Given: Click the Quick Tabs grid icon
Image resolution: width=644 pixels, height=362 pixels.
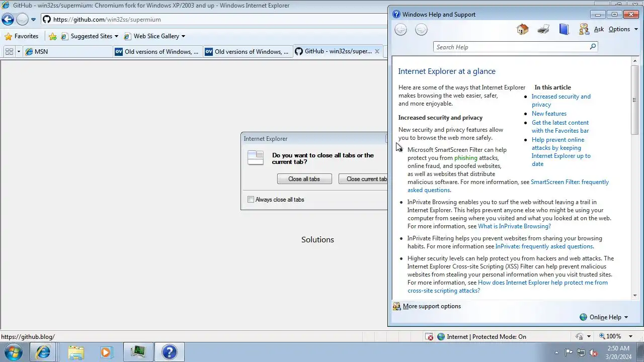Looking at the screenshot, I should tap(9, 51).
